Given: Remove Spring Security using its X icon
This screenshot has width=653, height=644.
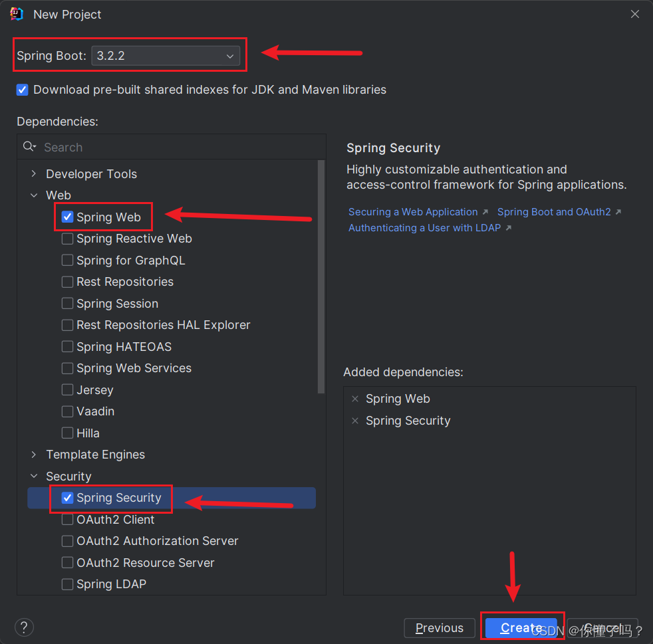Looking at the screenshot, I should click(354, 421).
